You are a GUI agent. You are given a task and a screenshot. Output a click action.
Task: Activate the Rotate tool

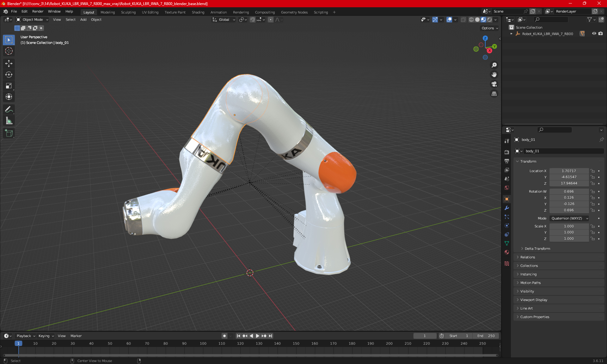click(9, 75)
